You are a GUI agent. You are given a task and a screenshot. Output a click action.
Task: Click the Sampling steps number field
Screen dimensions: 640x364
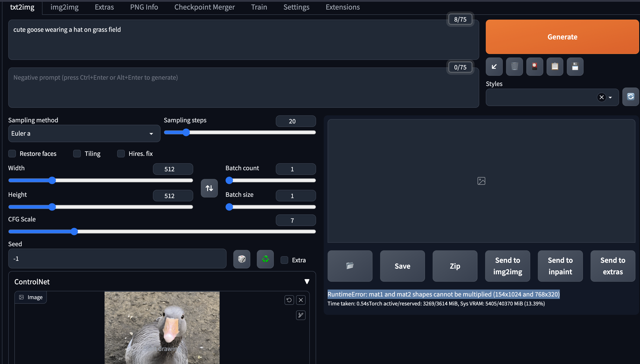[296, 121]
